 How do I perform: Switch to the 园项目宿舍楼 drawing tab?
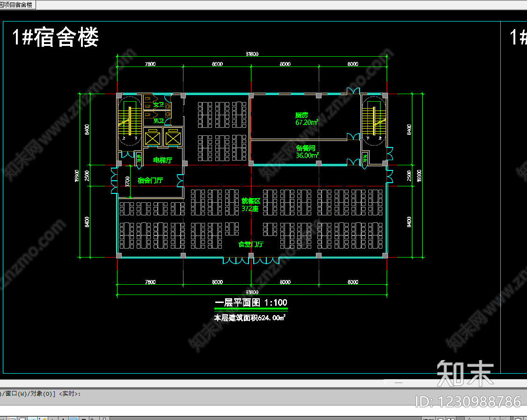pyautogui.click(x=17, y=5)
